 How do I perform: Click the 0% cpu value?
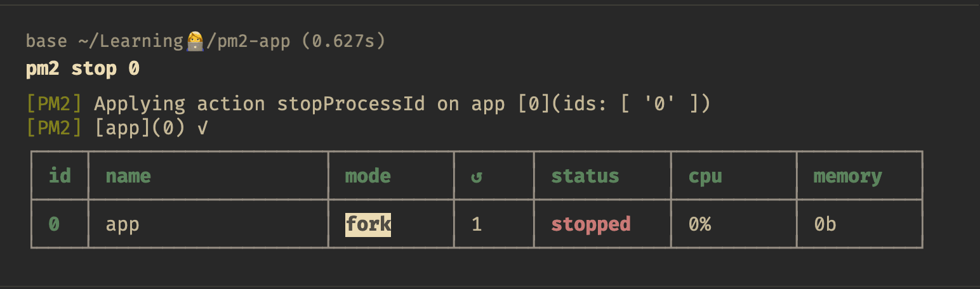699,224
